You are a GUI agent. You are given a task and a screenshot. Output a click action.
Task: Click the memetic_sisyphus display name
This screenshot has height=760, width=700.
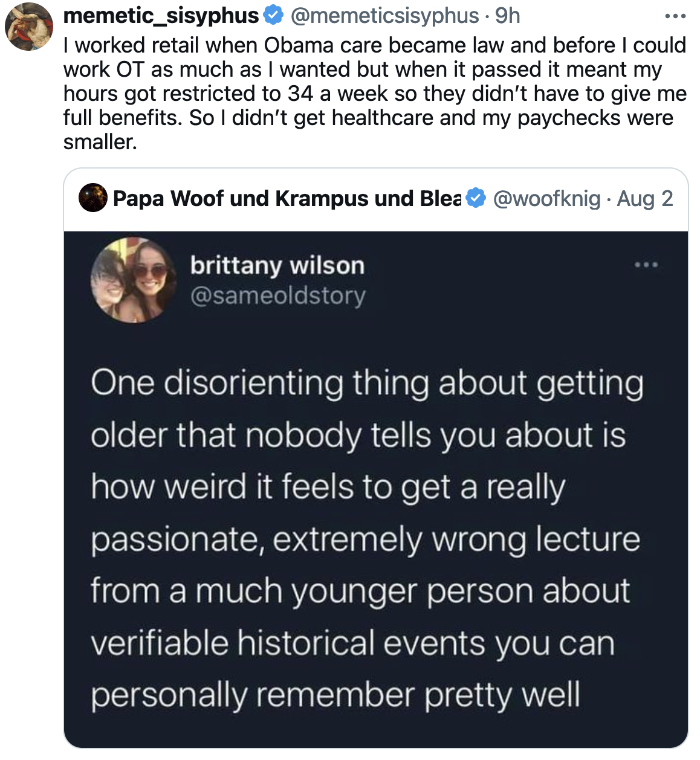pyautogui.click(x=161, y=16)
